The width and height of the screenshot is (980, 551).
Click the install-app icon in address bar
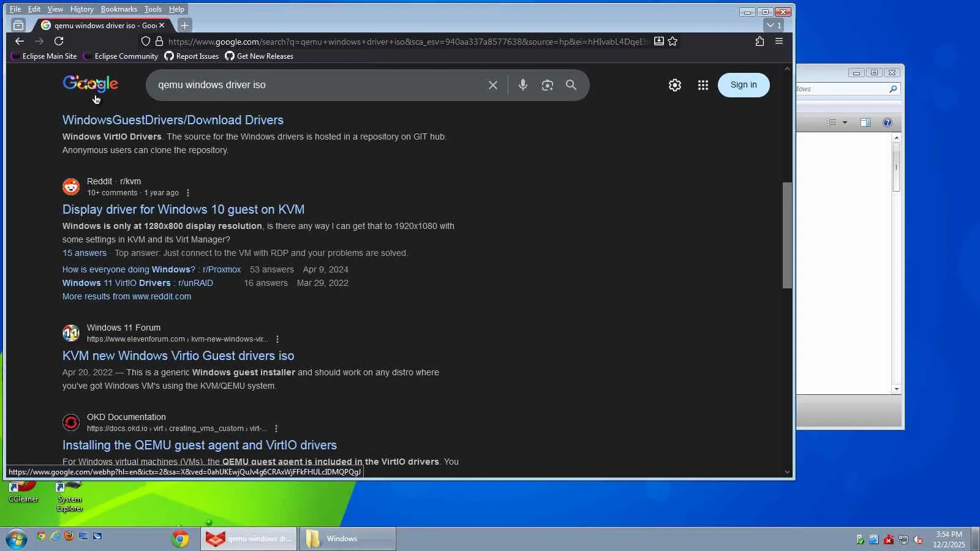(659, 41)
